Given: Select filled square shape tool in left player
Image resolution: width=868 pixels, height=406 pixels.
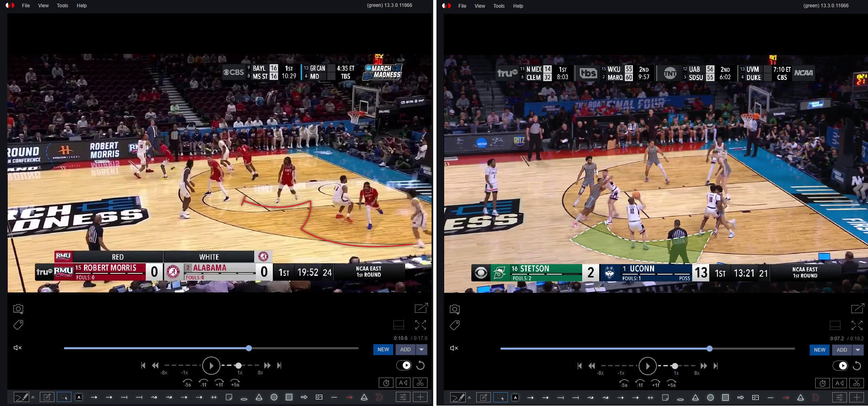Looking at the screenshot, I should click(289, 397).
